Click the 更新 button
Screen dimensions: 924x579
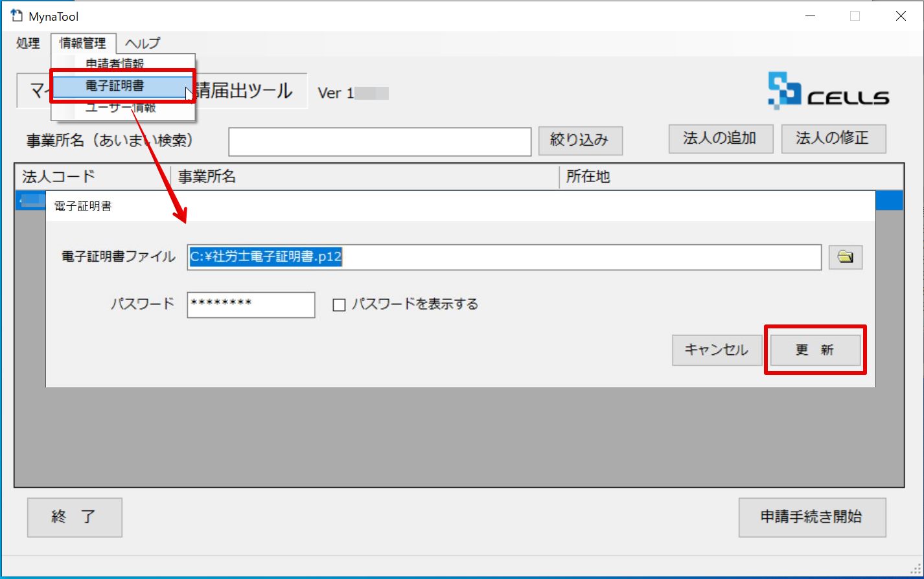click(815, 350)
